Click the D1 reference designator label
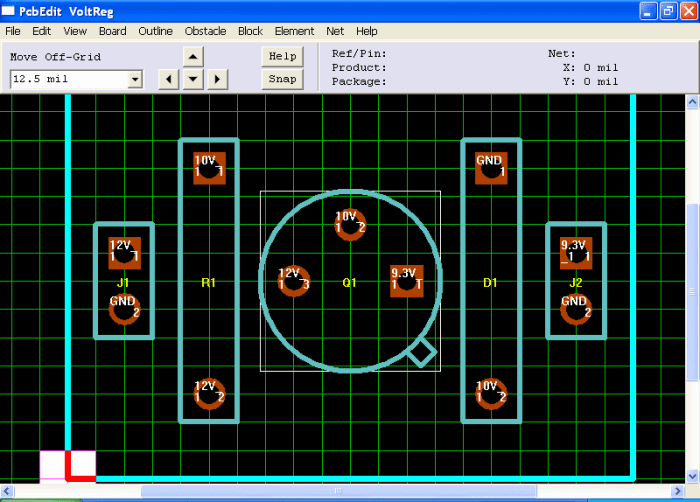 click(x=490, y=283)
